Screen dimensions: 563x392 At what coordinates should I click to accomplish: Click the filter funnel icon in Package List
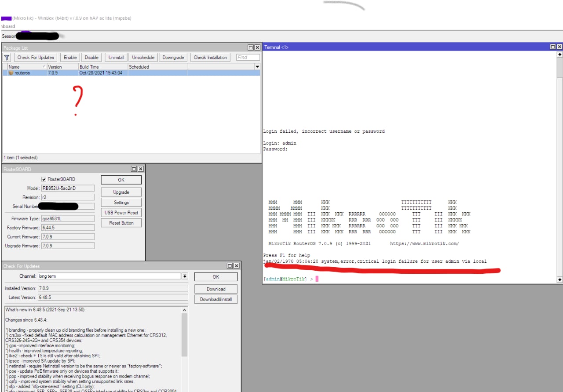tap(7, 57)
